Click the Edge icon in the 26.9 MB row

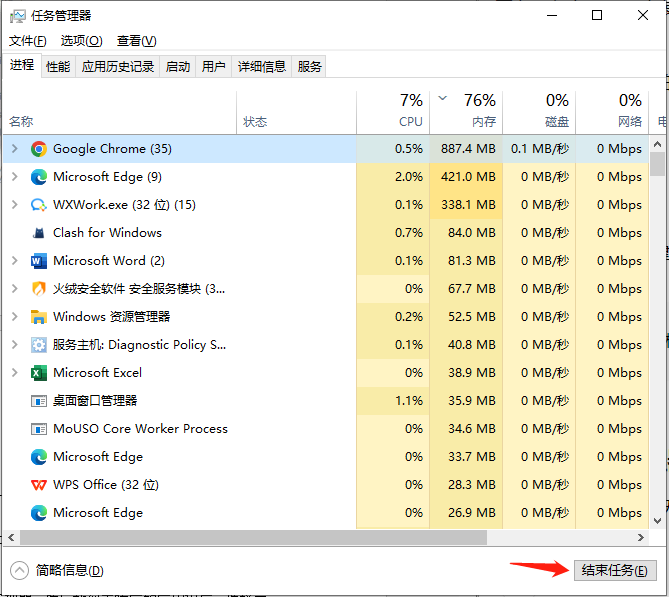coord(39,513)
